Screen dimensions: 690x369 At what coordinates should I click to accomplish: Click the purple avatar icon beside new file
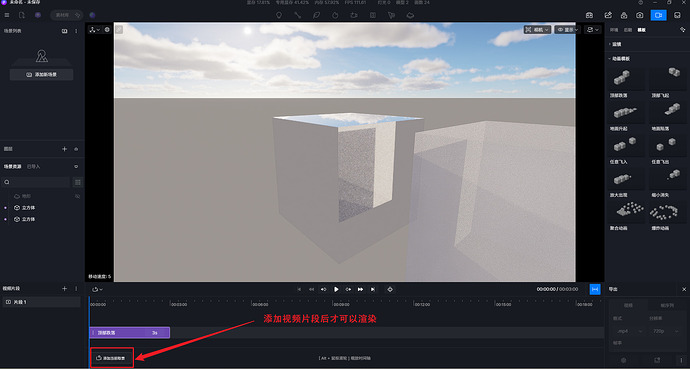click(38, 15)
